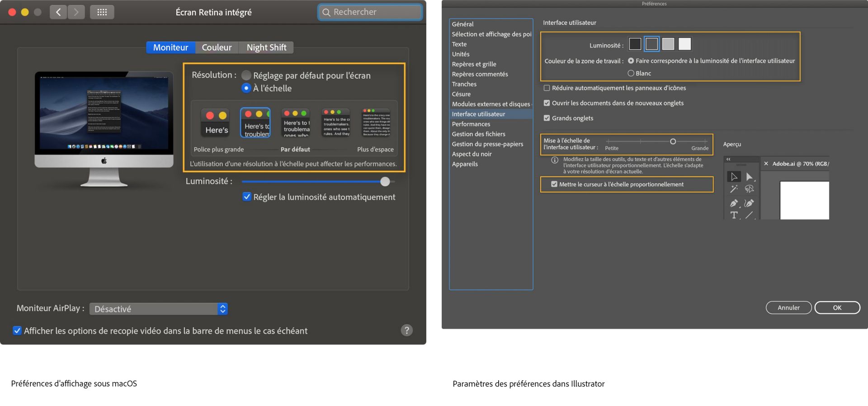Pick the medium-light Luminosité swatch
This screenshot has width=868, height=406.
point(668,44)
